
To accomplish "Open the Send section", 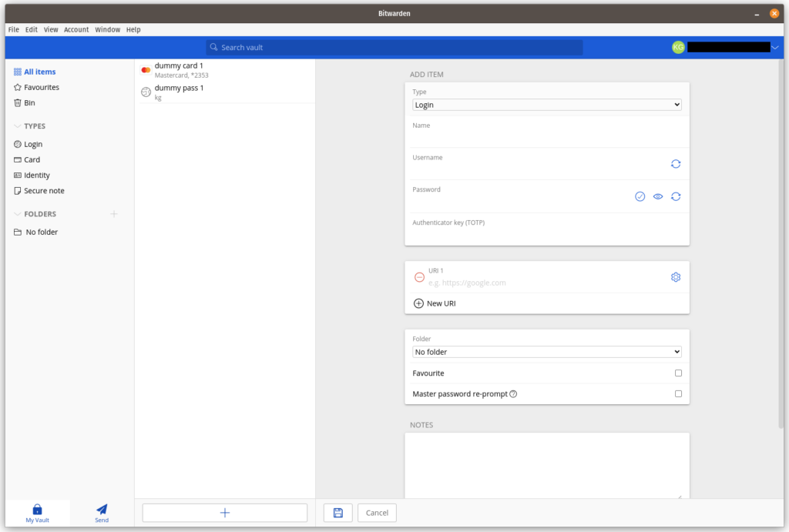I will (x=102, y=513).
